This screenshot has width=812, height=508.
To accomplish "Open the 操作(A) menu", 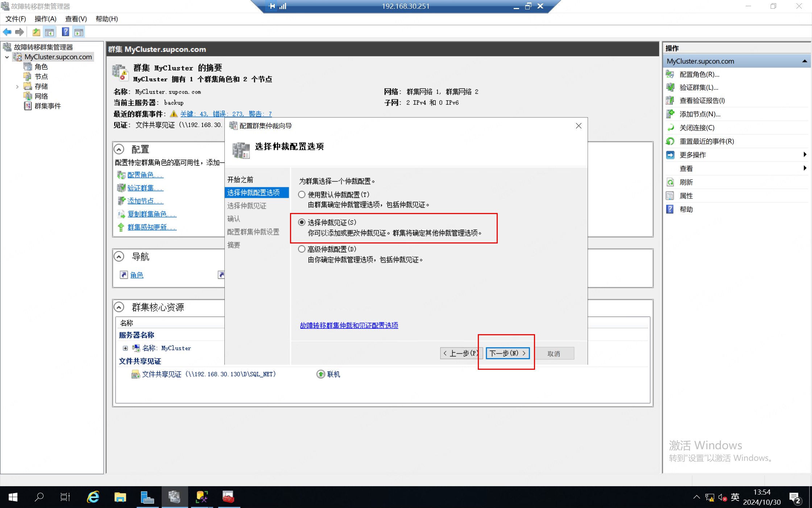I will pos(45,19).
